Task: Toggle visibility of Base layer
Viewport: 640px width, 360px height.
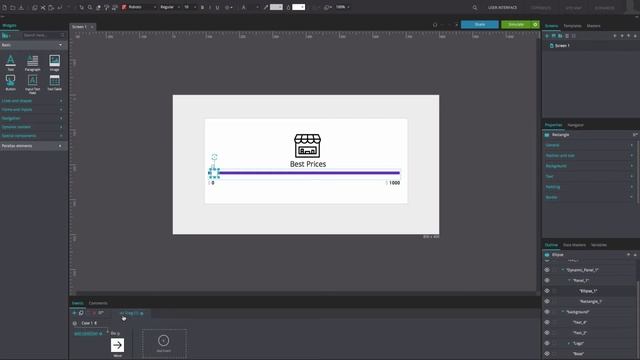Action: [547, 354]
